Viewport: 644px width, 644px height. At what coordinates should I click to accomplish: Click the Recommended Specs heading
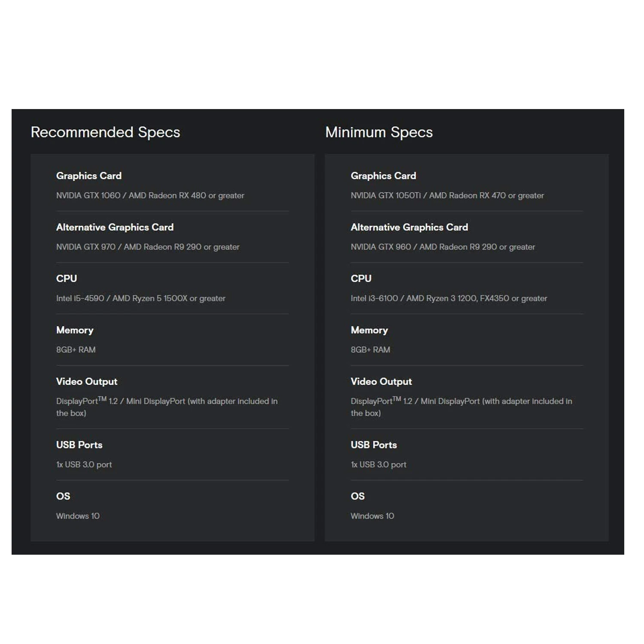105,132
